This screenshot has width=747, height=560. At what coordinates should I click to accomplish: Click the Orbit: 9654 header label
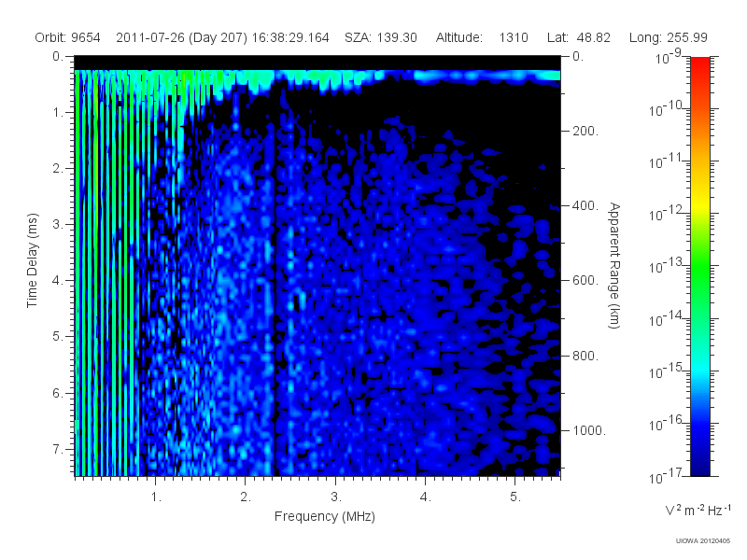(x=67, y=37)
